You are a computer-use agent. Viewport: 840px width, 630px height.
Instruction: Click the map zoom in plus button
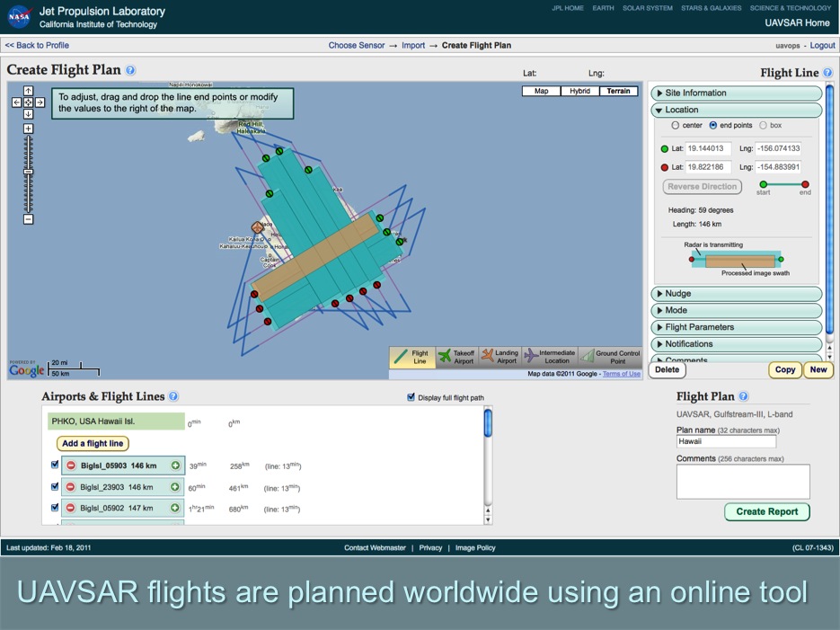28,129
